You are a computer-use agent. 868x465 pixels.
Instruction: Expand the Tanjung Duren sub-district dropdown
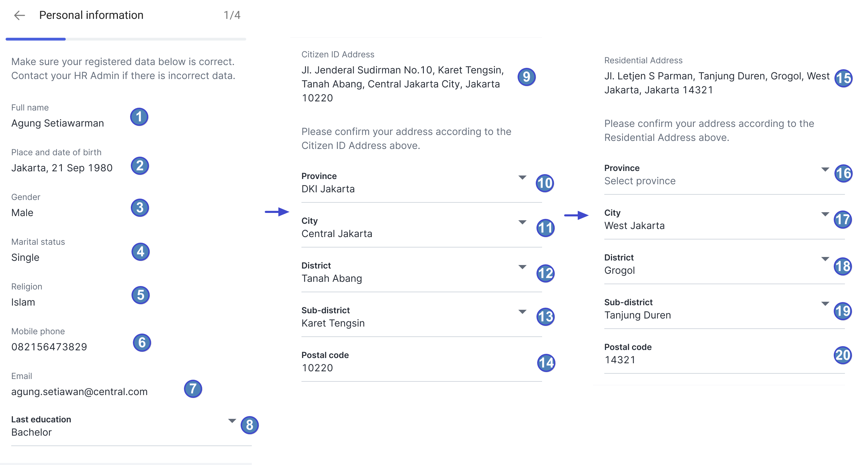point(825,304)
